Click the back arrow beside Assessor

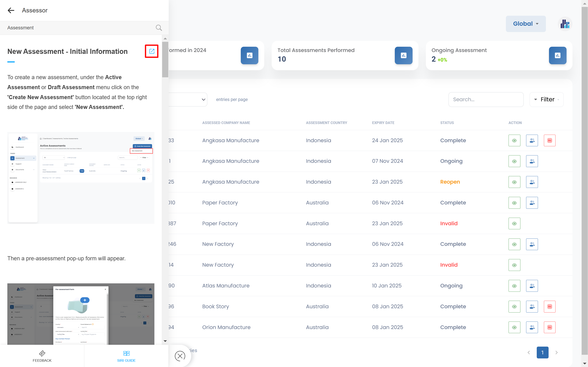(11, 10)
